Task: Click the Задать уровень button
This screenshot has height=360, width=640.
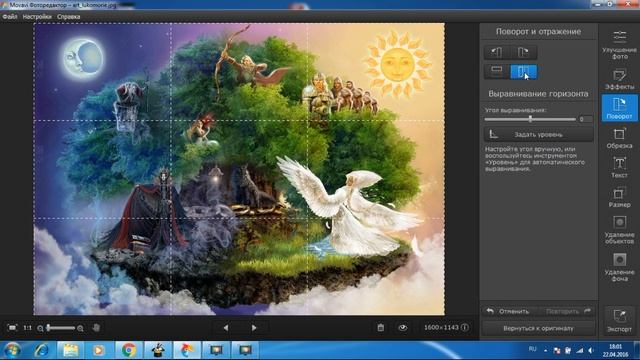Action: tap(538, 134)
